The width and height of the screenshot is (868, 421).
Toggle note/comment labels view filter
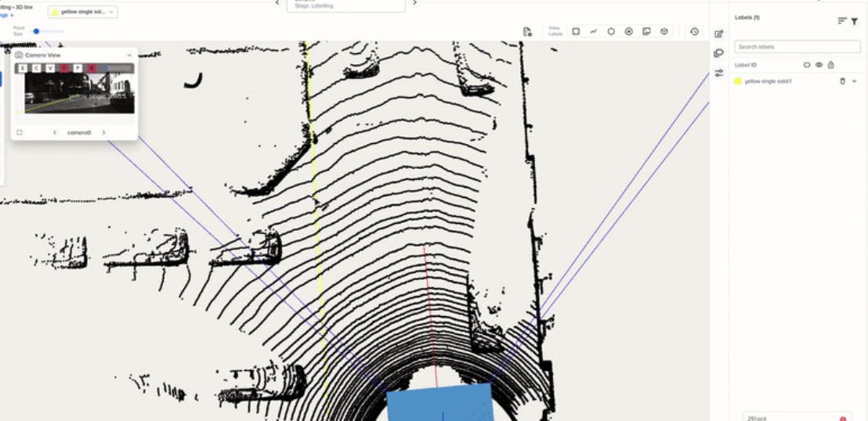[646, 31]
